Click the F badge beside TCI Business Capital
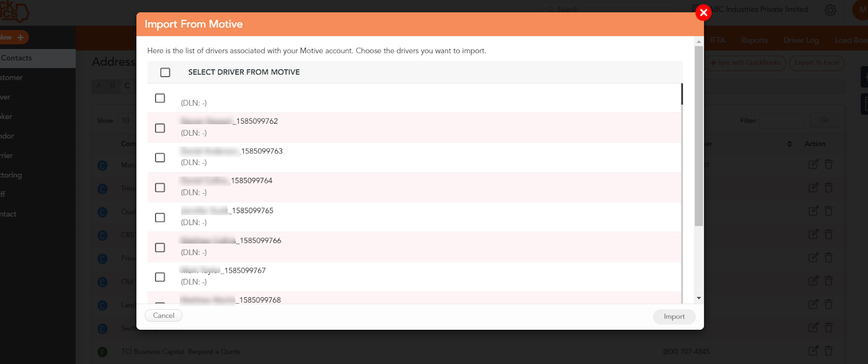Viewport: 868px width, 364px height. coord(103,352)
